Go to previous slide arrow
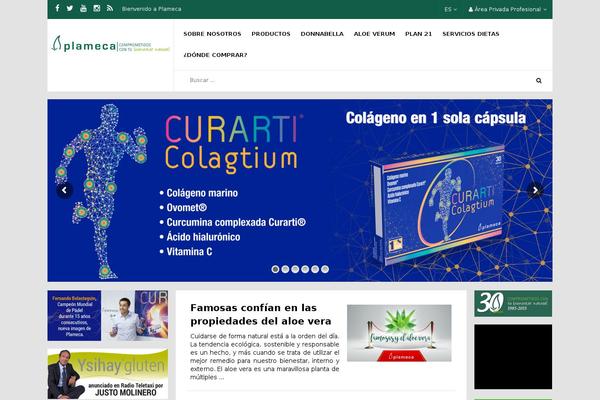Viewport: 600px width, 400px height. coord(64,190)
